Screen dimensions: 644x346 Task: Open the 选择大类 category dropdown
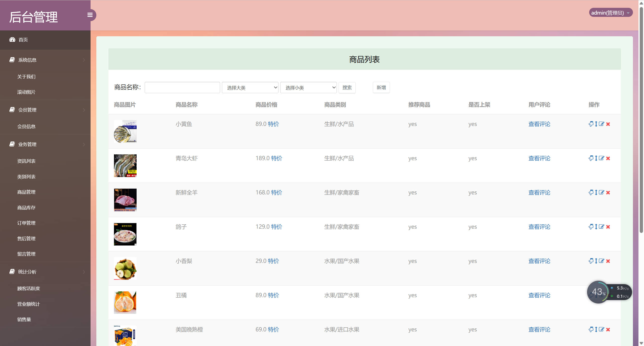tap(250, 87)
